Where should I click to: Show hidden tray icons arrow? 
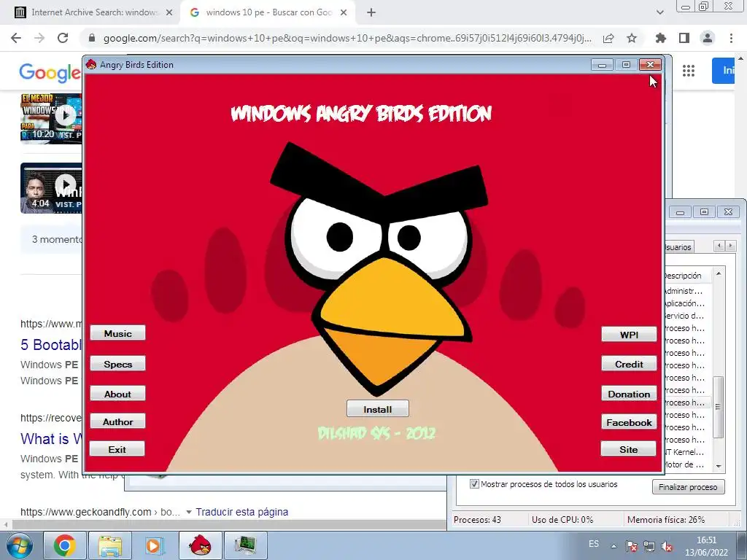(x=614, y=546)
